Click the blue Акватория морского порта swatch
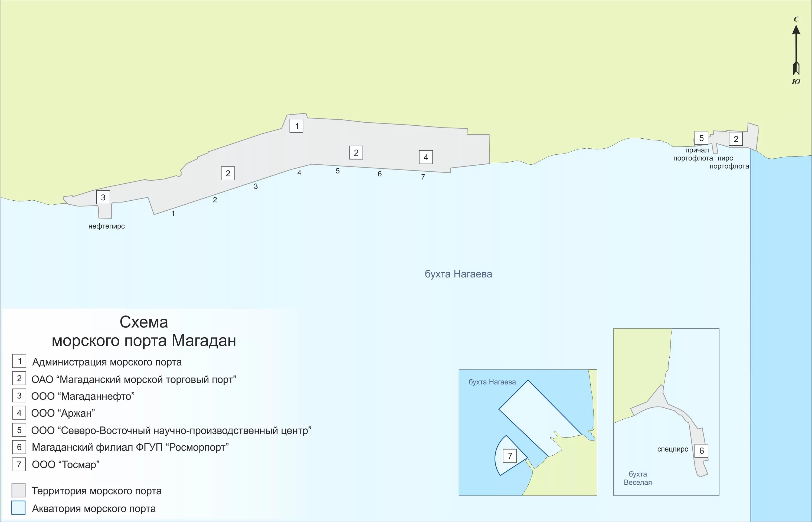Screen dimensions: 812x522 pyautogui.click(x=19, y=508)
